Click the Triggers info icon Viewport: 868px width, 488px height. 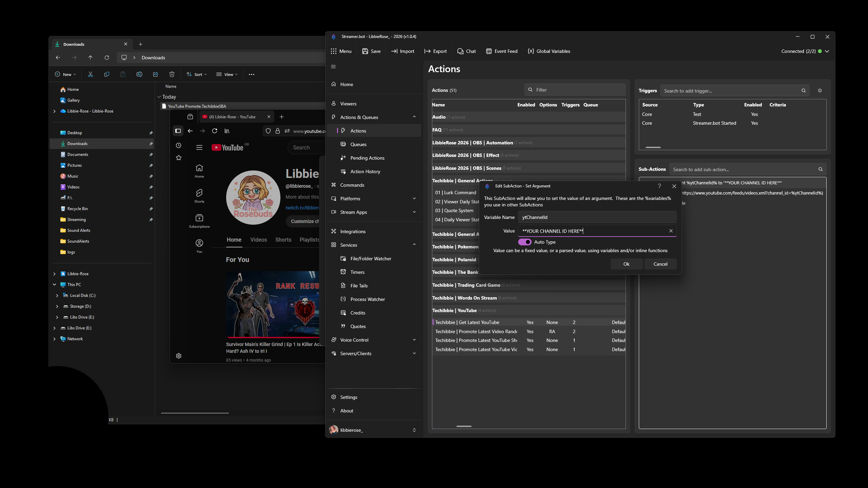point(820,90)
